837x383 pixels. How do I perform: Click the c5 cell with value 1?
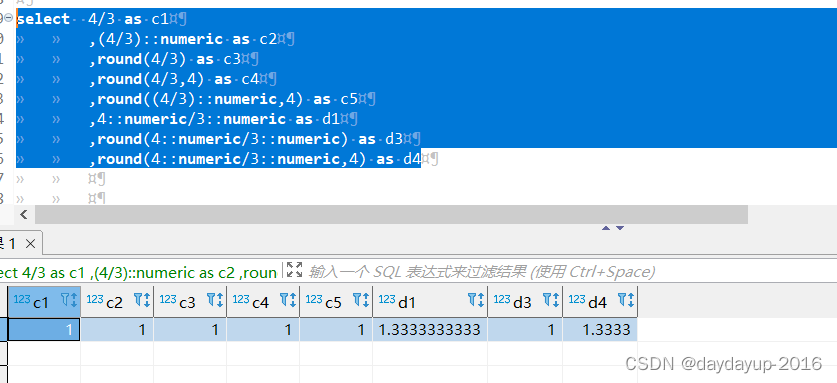click(x=337, y=330)
